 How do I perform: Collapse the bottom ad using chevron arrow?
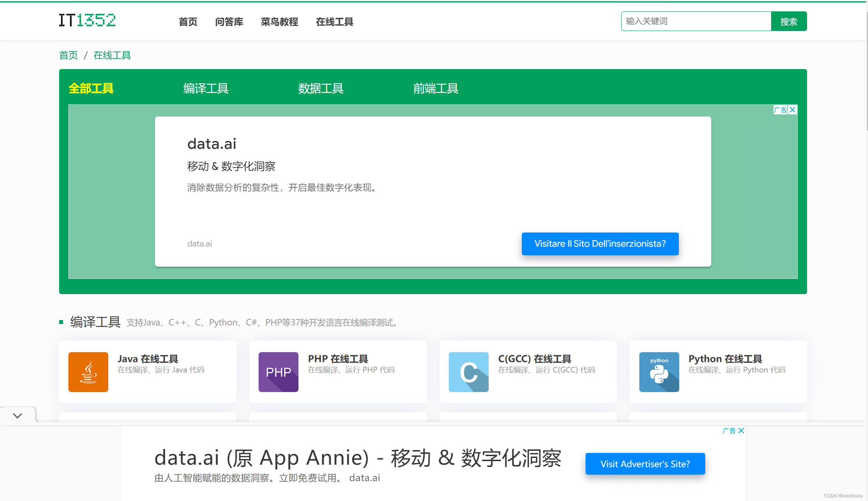click(17, 415)
